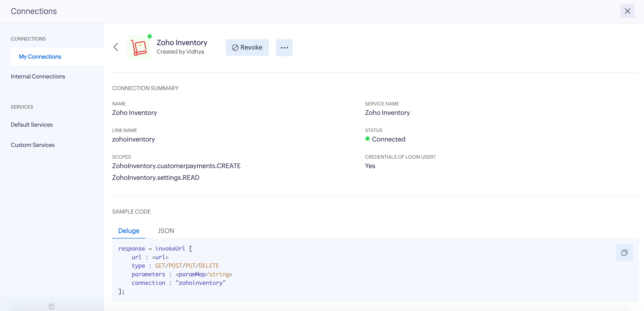Click the green Connected status dot
Image resolution: width=644 pixels, height=311 pixels.
tap(367, 139)
